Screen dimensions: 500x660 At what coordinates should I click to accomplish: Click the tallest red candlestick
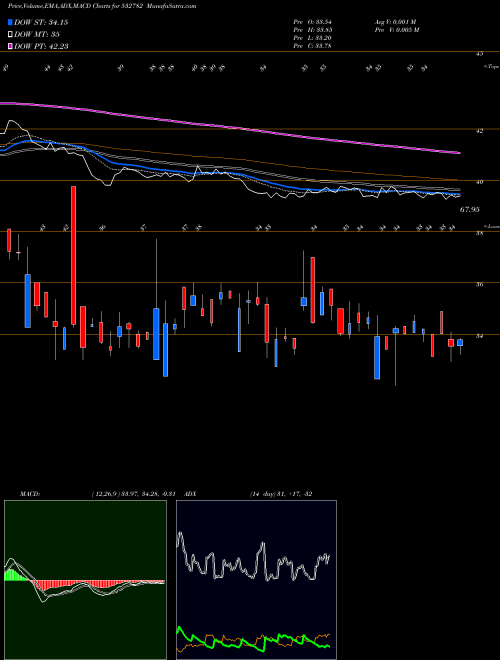(x=73, y=255)
